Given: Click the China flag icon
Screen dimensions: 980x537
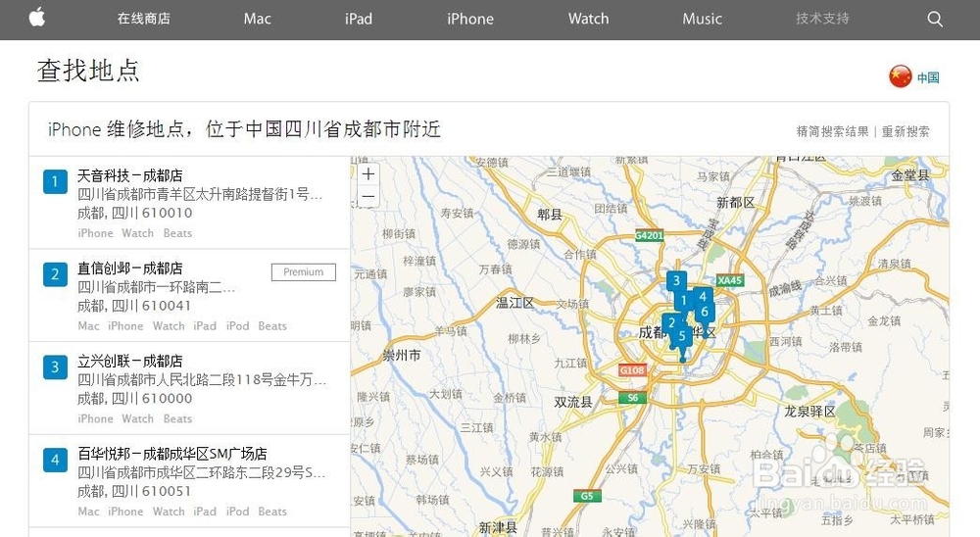Looking at the screenshot, I should pos(901,76).
